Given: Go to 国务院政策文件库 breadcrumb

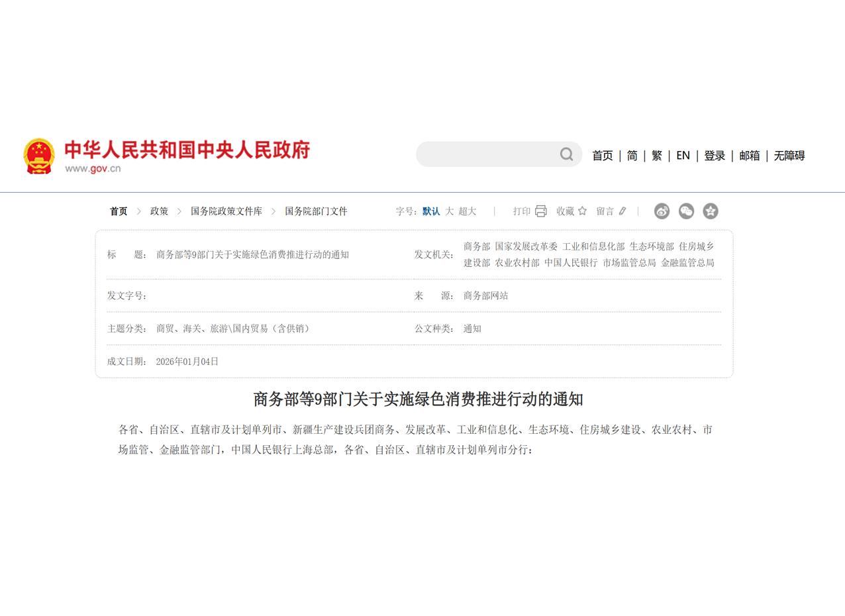Looking at the screenshot, I should point(226,211).
